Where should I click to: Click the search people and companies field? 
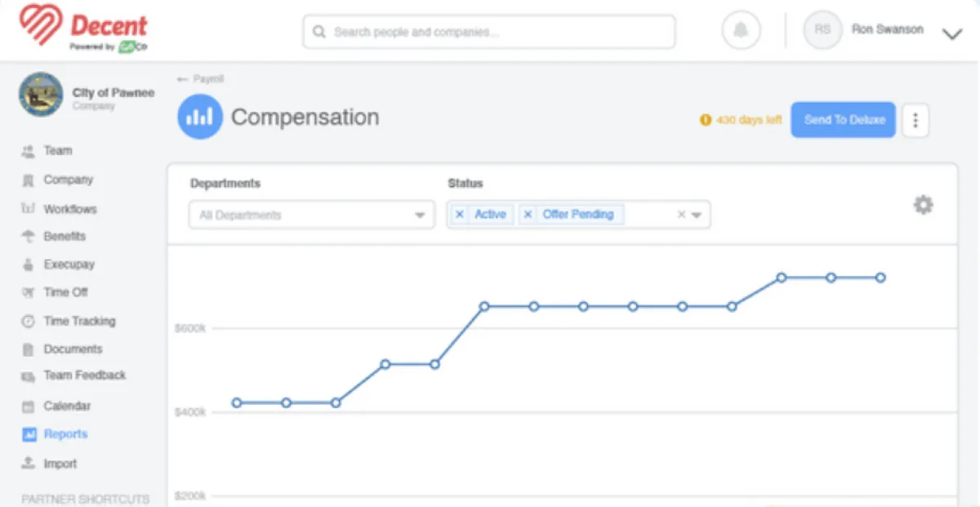coord(488,32)
